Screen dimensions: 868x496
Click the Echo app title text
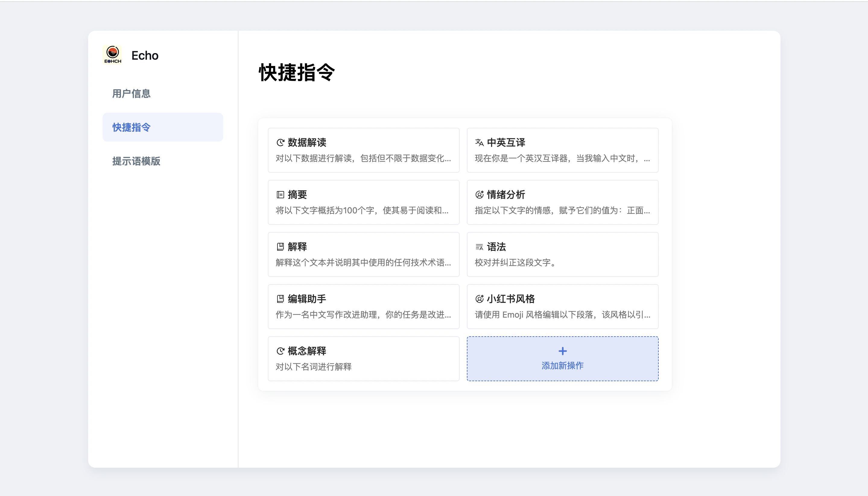click(x=145, y=55)
